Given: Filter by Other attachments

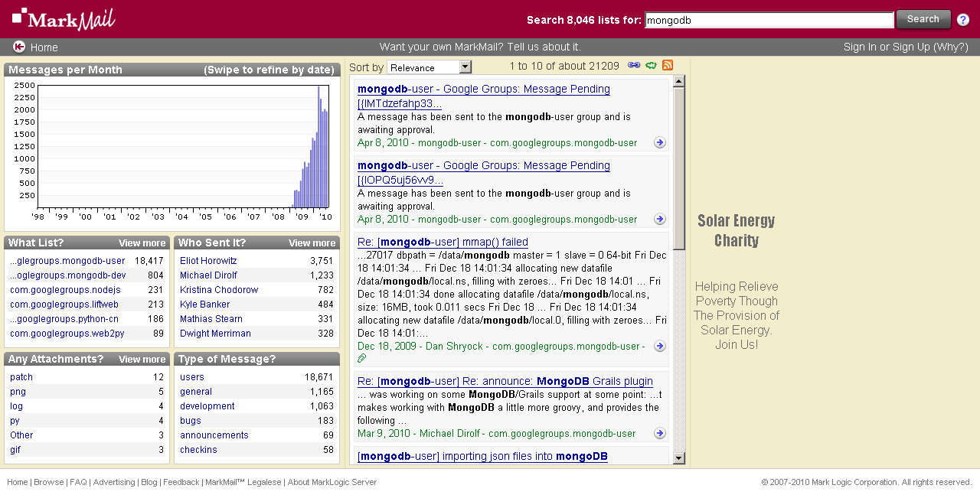Looking at the screenshot, I should pos(21,435).
